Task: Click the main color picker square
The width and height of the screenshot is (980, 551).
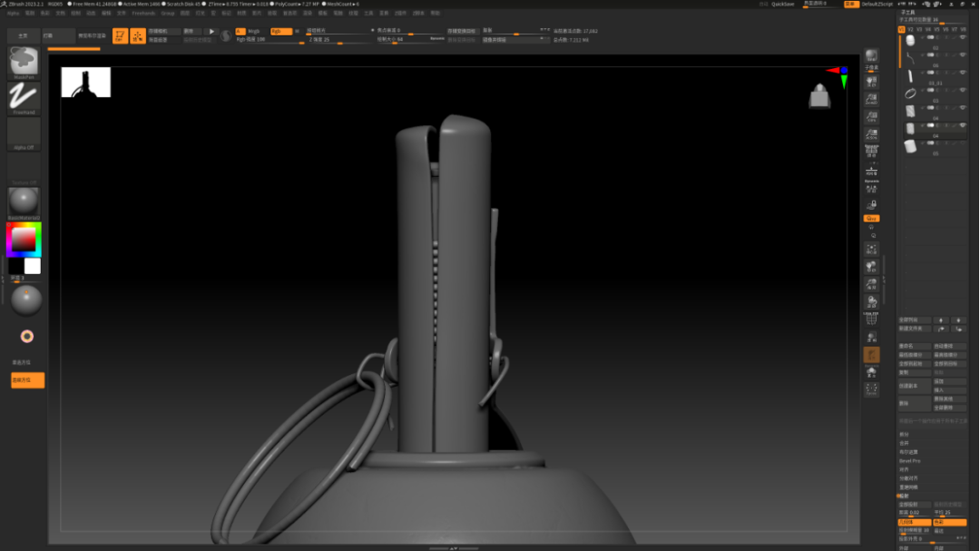Action: pos(24,240)
